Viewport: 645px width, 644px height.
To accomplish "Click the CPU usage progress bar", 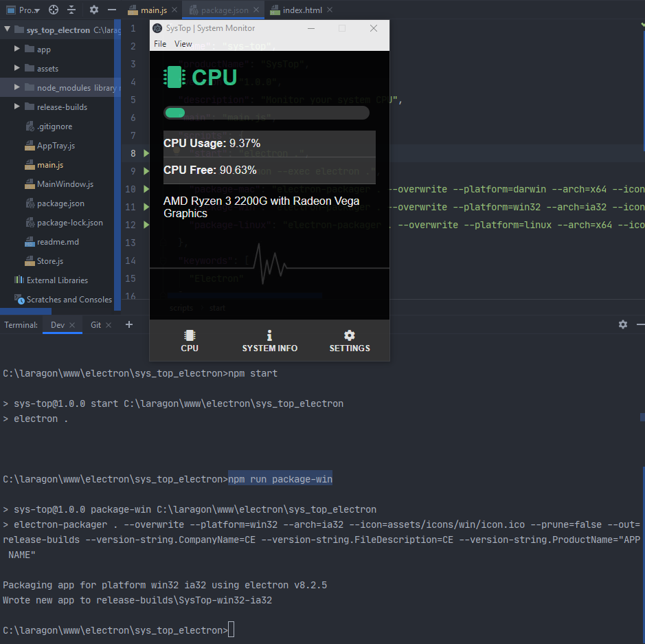I will (267, 113).
